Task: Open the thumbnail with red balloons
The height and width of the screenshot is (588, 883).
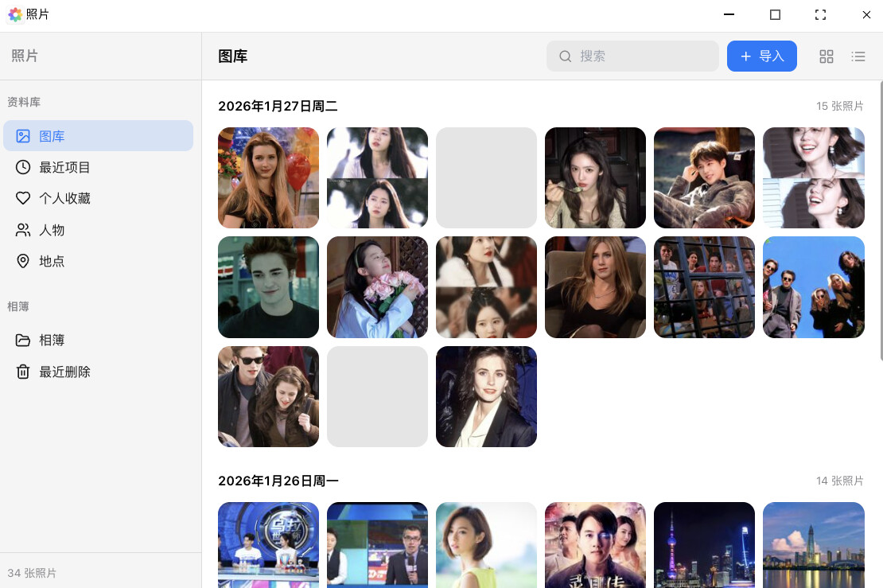Action: click(x=268, y=177)
